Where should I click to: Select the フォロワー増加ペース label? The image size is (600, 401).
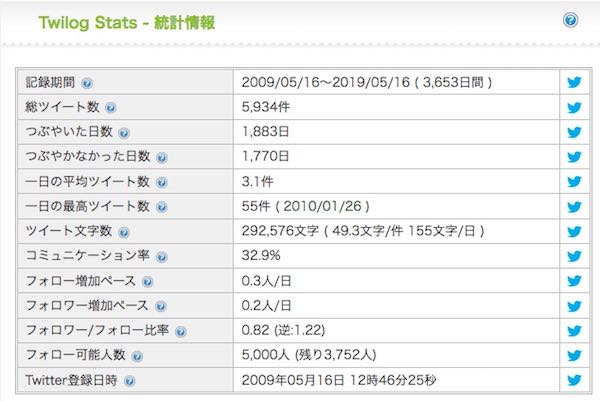87,305
